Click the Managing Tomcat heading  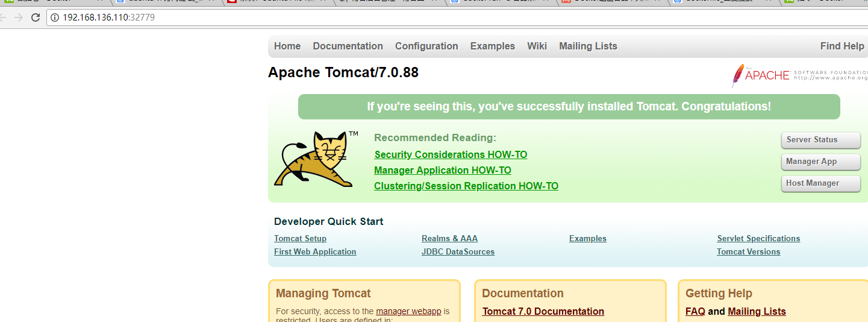tap(323, 294)
